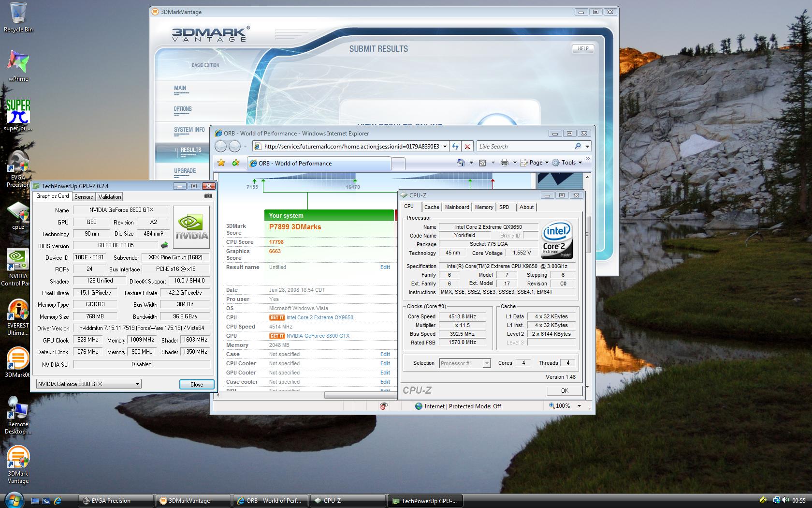Click the Live Search input field

tap(524, 146)
